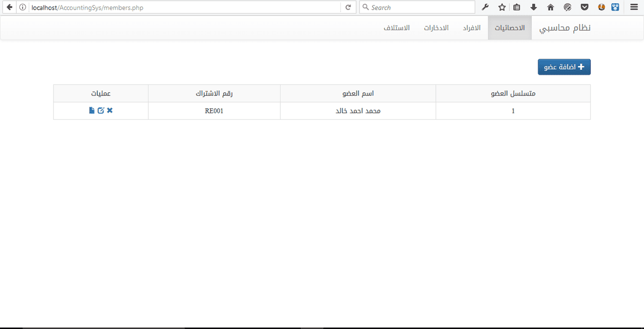
Task: Click the متسلسل العضو column header
Action: pos(513,93)
